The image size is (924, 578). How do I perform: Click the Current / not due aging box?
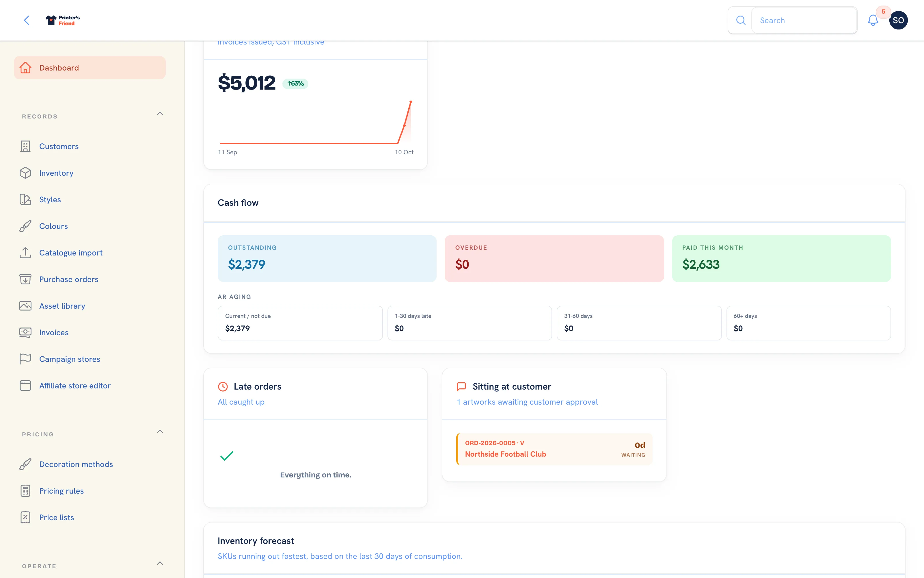coord(300,323)
